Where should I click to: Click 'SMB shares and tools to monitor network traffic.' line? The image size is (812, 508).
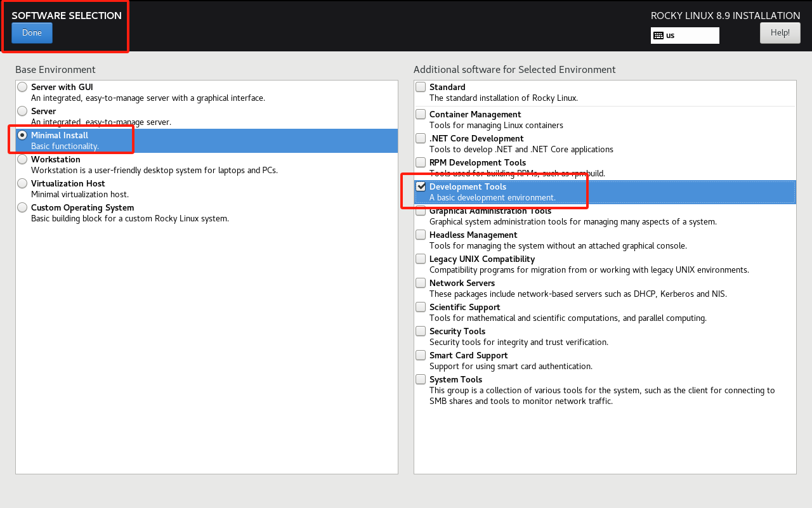(521, 401)
